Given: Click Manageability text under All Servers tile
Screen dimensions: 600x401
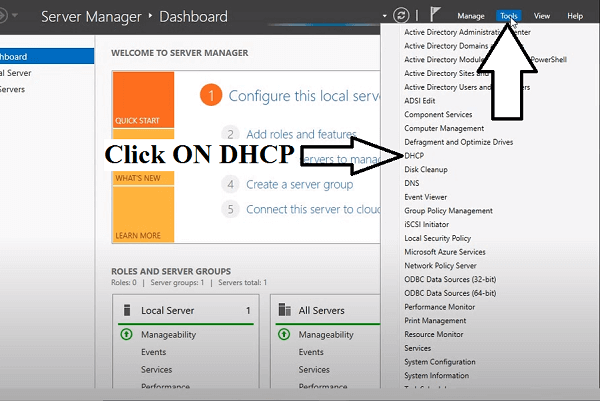Looking at the screenshot, I should point(326,335).
